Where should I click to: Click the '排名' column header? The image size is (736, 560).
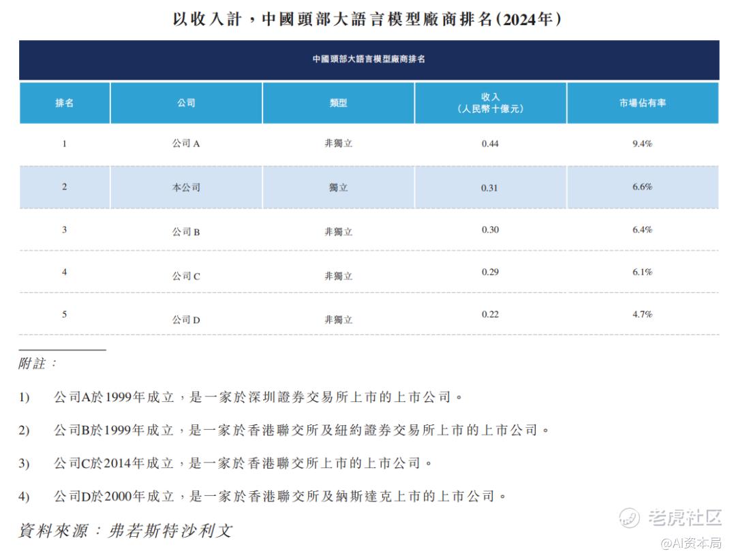coord(64,103)
